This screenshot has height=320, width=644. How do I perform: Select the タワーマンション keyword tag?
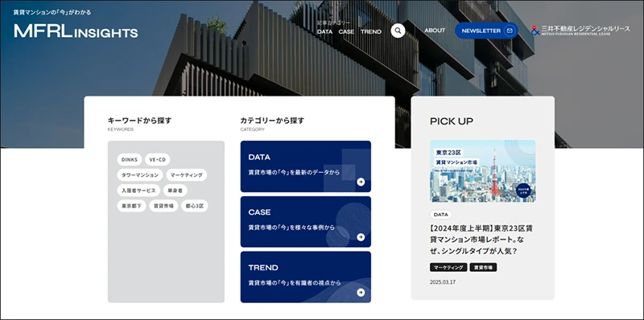pyautogui.click(x=139, y=174)
